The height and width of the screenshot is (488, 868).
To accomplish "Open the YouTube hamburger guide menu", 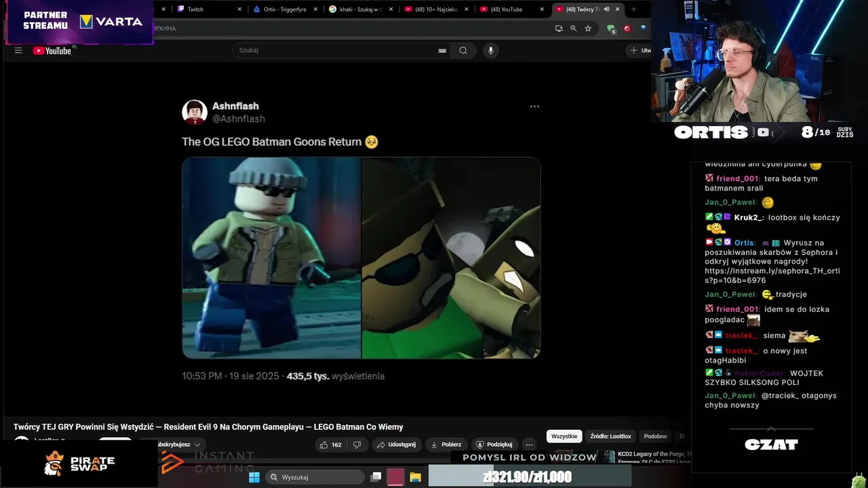I will coord(18,50).
